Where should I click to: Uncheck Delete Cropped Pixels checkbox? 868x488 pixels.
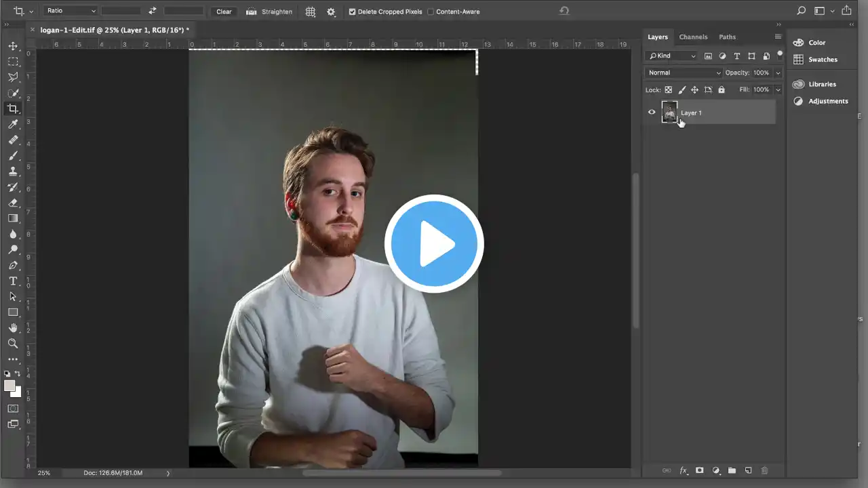tap(352, 12)
